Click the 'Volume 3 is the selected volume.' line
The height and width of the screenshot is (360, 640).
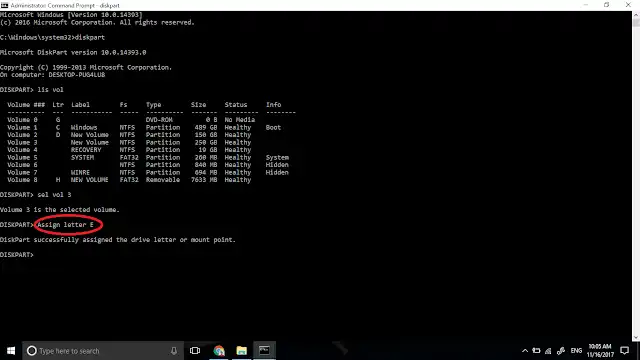pyautogui.click(x=60, y=210)
